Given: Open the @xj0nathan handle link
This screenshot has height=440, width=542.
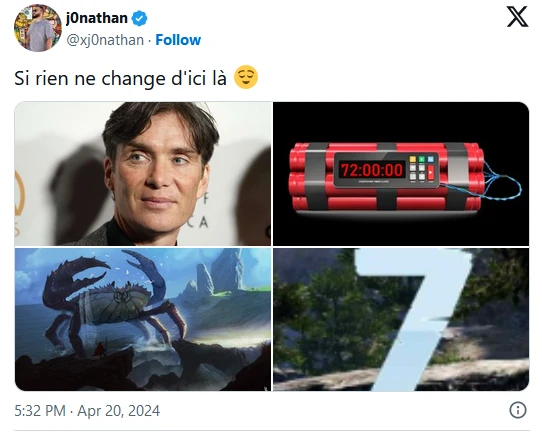Looking at the screenshot, I should pos(105,40).
